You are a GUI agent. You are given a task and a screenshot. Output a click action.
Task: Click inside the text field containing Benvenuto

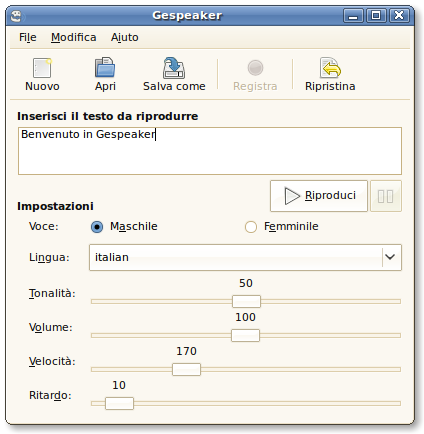tap(210, 151)
